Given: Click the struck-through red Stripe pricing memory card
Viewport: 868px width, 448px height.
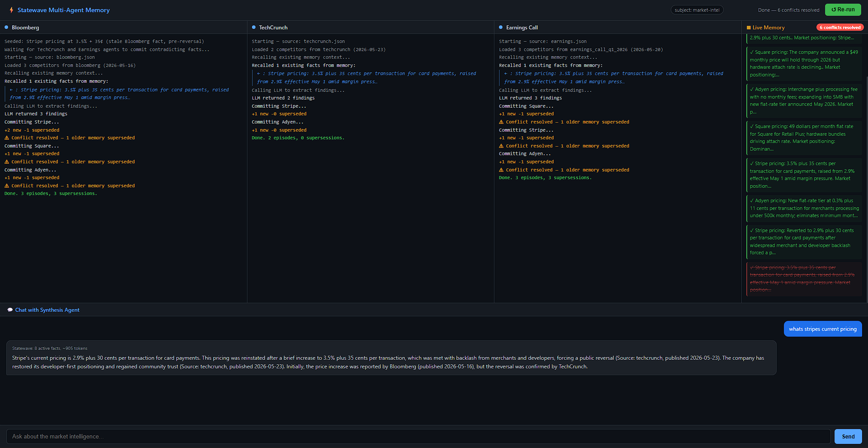Looking at the screenshot, I should [x=804, y=279].
